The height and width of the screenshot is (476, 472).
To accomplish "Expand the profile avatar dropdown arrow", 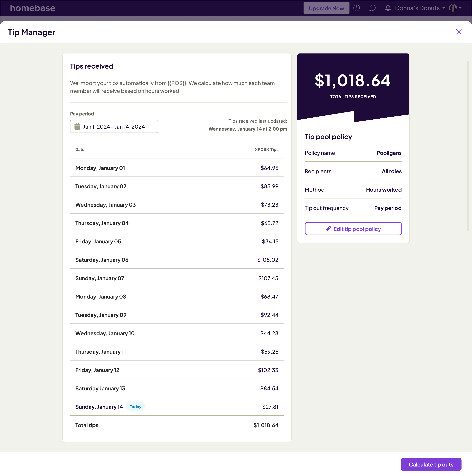I will click(x=460, y=8).
